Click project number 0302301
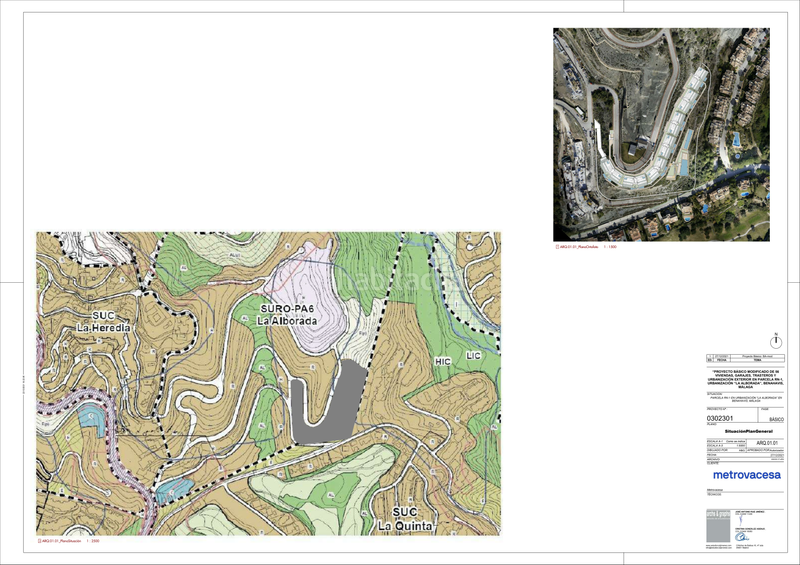The image size is (800, 565). (x=720, y=418)
